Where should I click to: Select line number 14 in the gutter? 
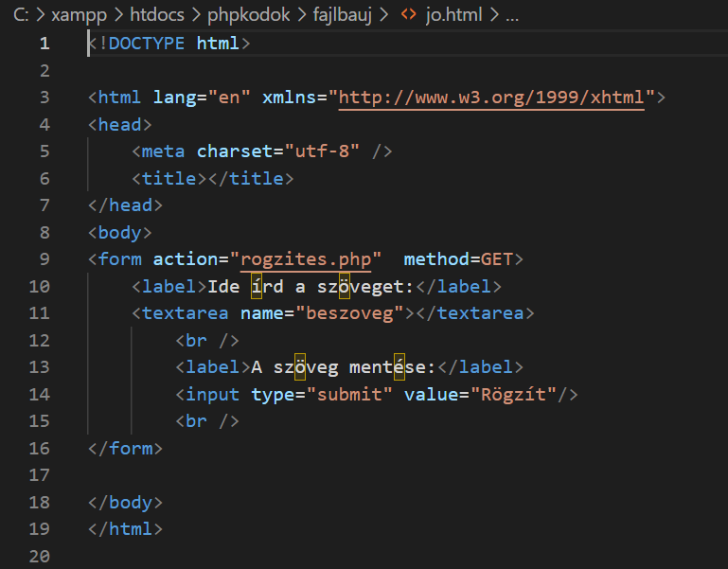point(39,395)
